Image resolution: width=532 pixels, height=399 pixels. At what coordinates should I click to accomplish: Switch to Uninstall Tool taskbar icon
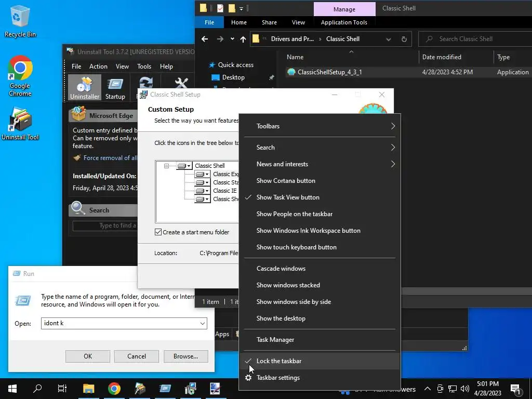click(139, 389)
